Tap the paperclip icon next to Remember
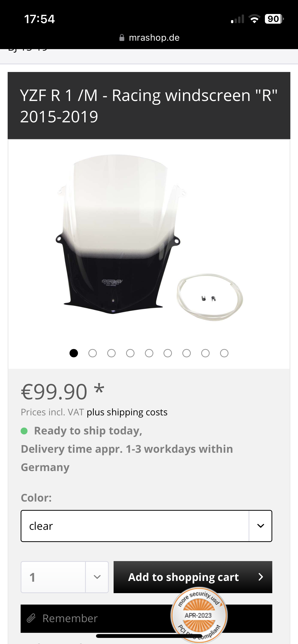Viewport: 298px width, 644px height. (x=31, y=618)
